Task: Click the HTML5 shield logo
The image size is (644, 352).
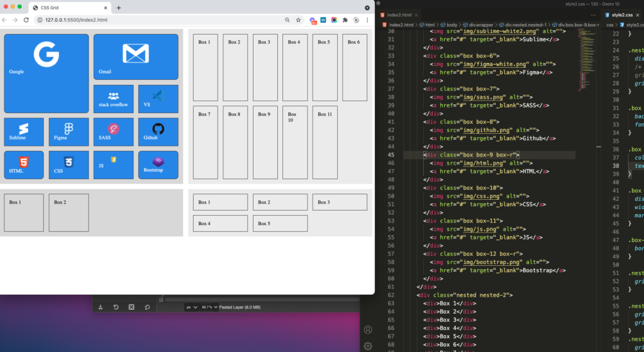Action: pos(23,162)
